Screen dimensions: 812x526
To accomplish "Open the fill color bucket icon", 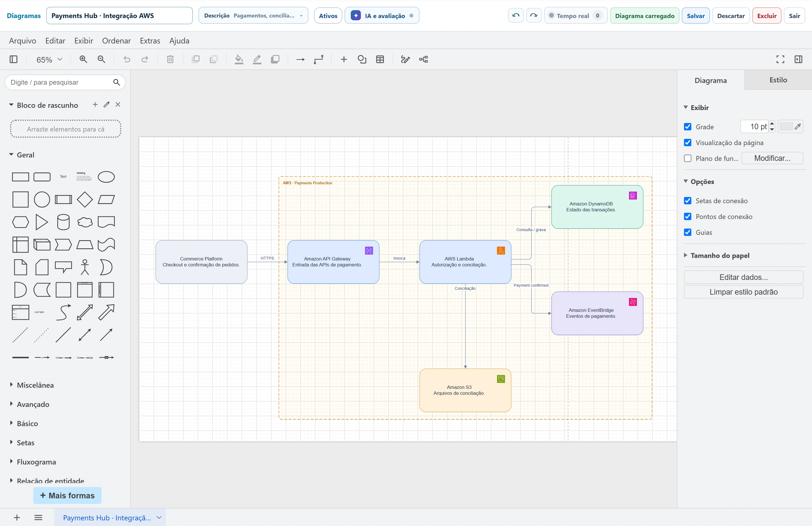I will coord(239,60).
